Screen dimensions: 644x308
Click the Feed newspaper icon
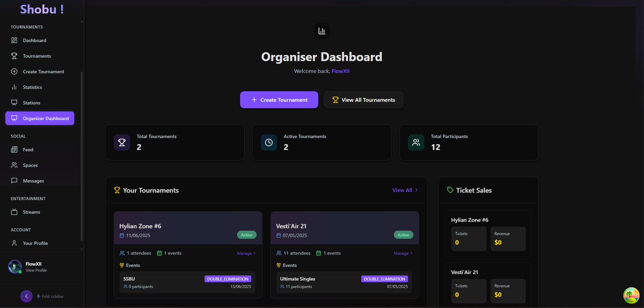pos(14,149)
